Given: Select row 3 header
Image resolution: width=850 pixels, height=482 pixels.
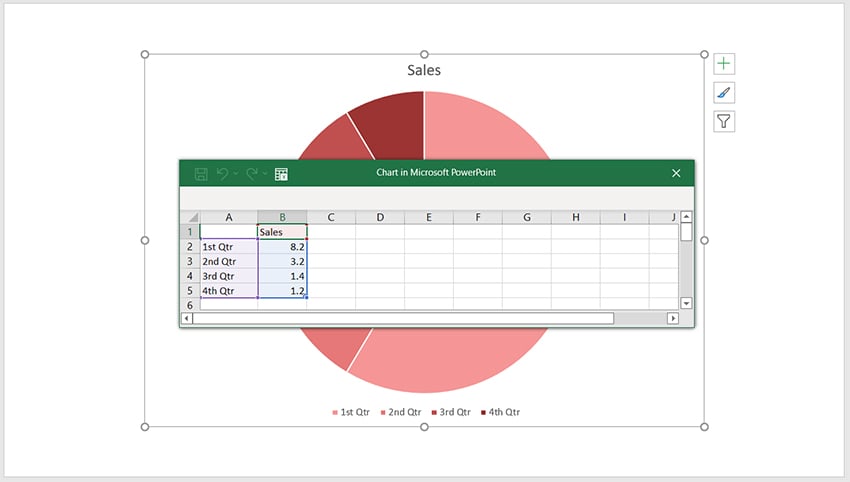Looking at the screenshot, I should point(189,261).
